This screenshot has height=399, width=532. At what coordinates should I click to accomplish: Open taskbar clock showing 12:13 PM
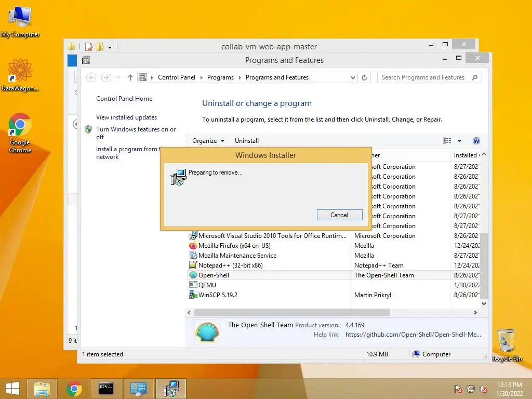click(x=509, y=389)
